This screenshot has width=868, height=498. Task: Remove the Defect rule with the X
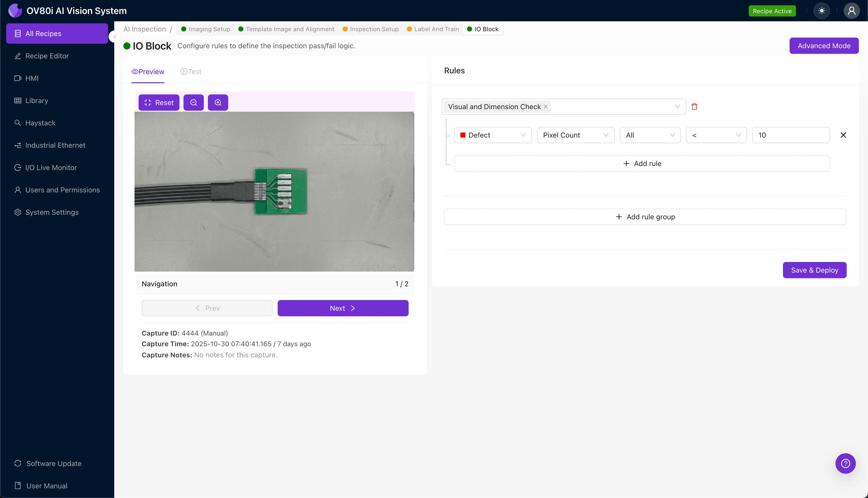(x=843, y=135)
